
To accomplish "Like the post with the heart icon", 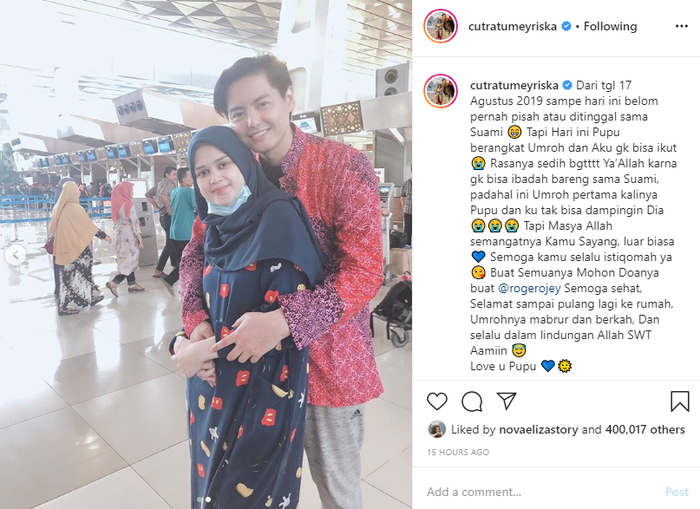I will (x=437, y=401).
